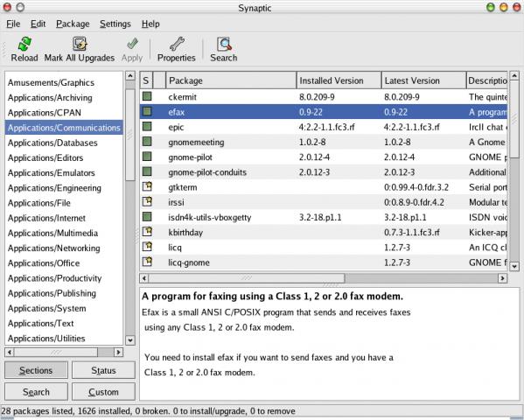This screenshot has height=420, width=524.
Task: Click the Reload toolbar icon
Action: point(24,44)
